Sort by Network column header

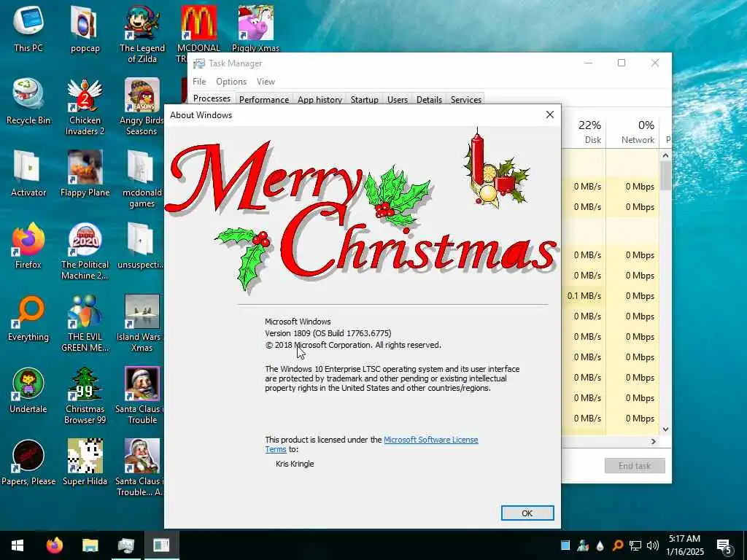tap(632, 133)
